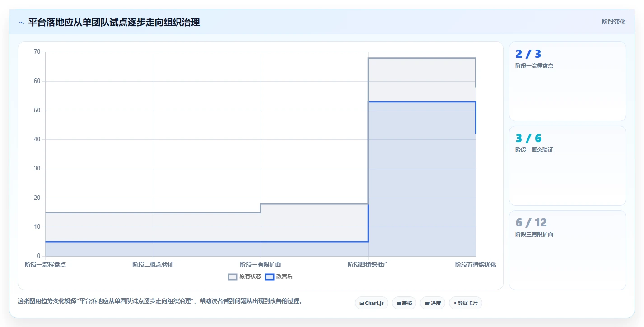Click the chart description sentence below the chart
644x327 pixels.
pyautogui.click(x=160, y=301)
